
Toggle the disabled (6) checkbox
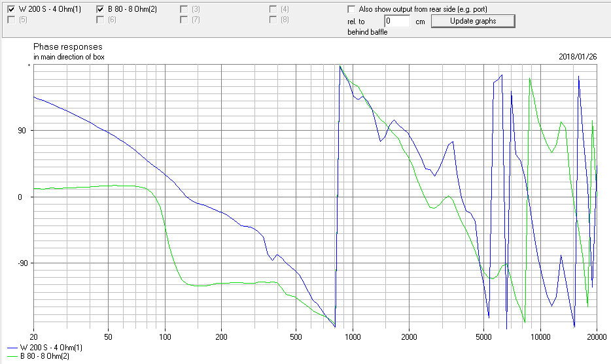(100, 20)
